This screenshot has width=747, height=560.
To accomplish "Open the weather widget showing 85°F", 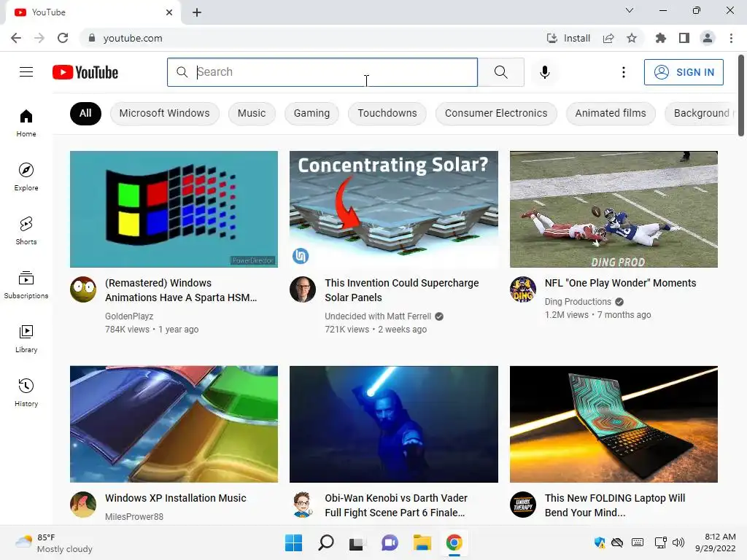I will pos(53,542).
